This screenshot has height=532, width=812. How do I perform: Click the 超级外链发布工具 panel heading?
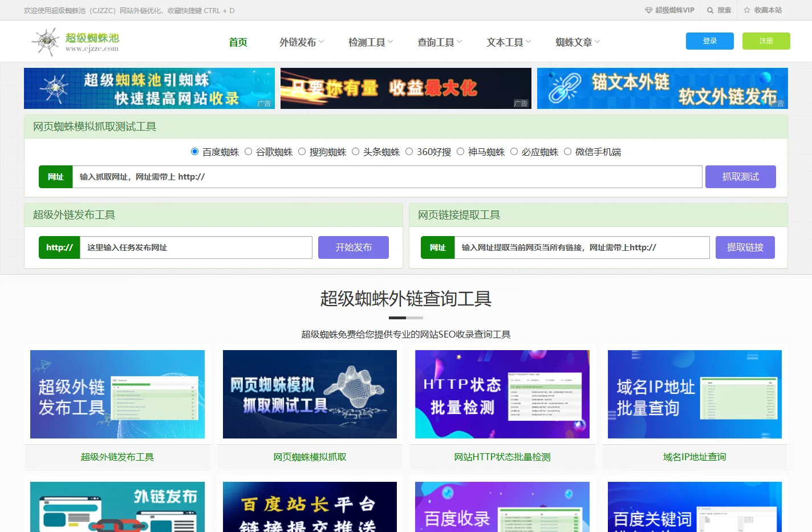74,215
